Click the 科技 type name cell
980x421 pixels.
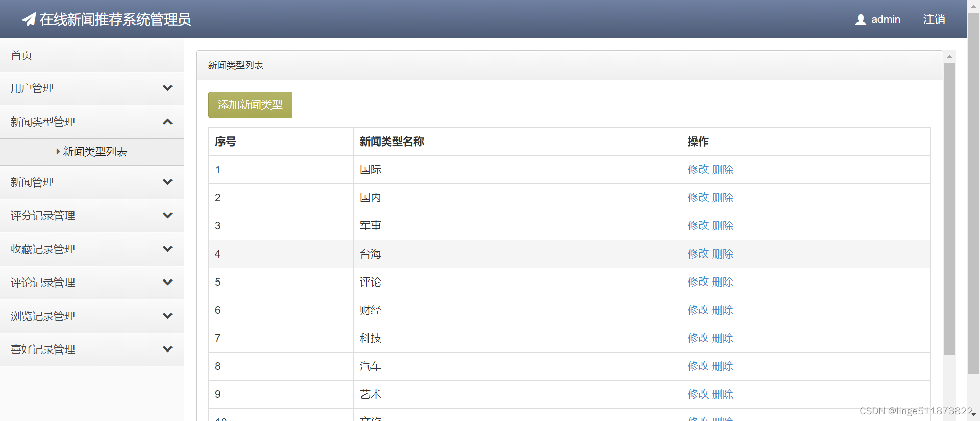point(517,338)
